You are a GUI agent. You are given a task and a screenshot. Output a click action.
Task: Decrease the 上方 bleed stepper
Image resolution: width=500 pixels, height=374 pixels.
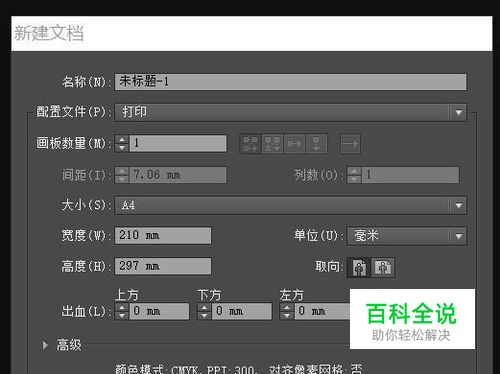point(122,315)
